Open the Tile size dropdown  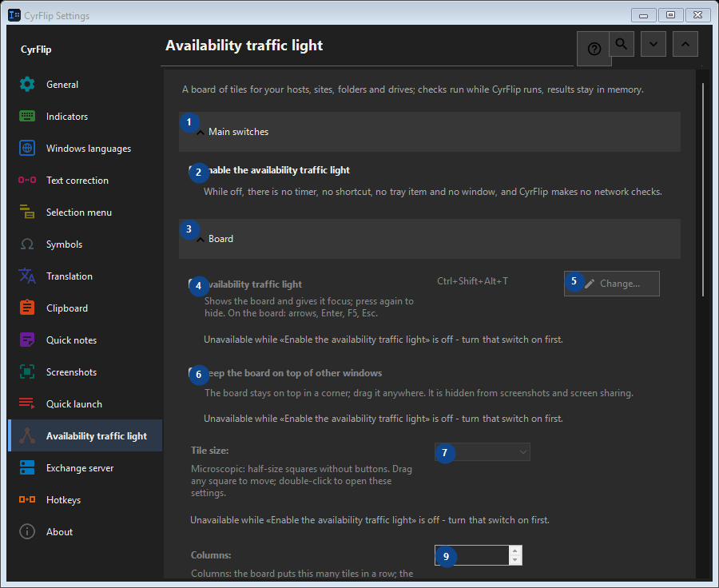tap(483, 451)
